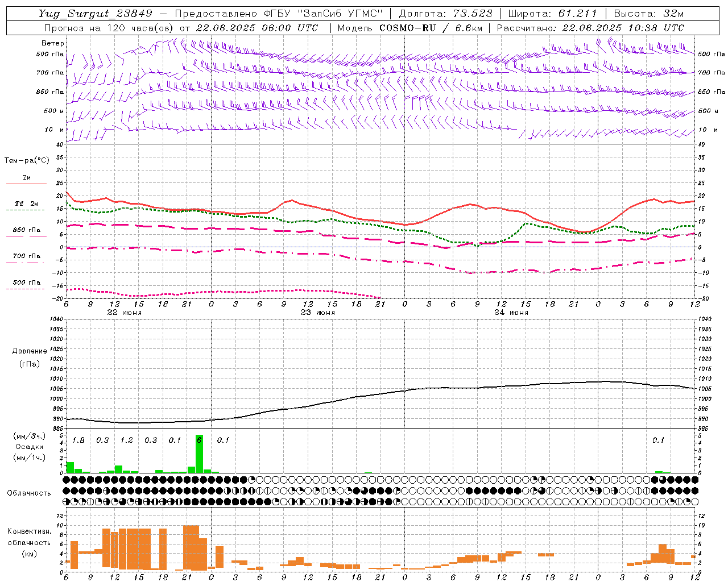
Task: Click the tallest green precipitation bar
Action: click(x=199, y=454)
